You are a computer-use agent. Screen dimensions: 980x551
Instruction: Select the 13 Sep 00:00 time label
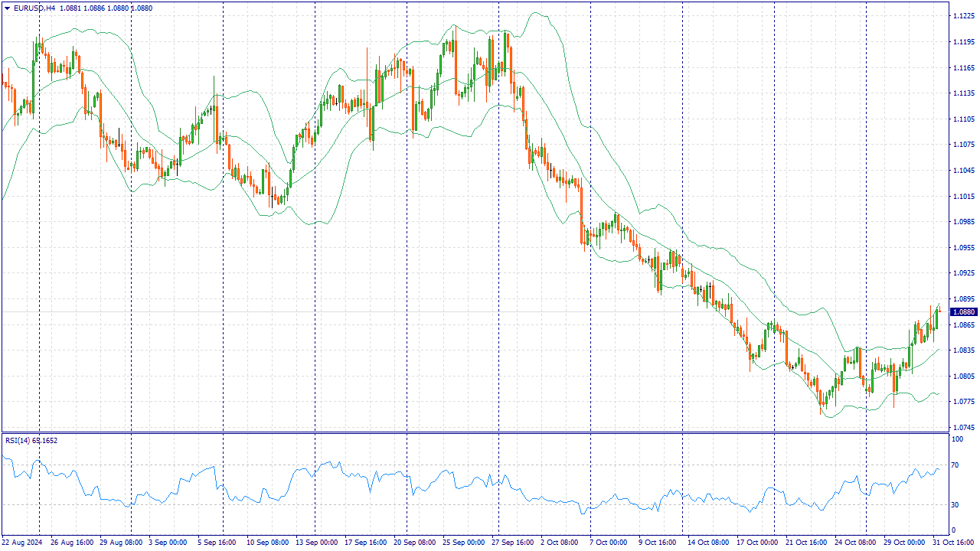click(316, 542)
